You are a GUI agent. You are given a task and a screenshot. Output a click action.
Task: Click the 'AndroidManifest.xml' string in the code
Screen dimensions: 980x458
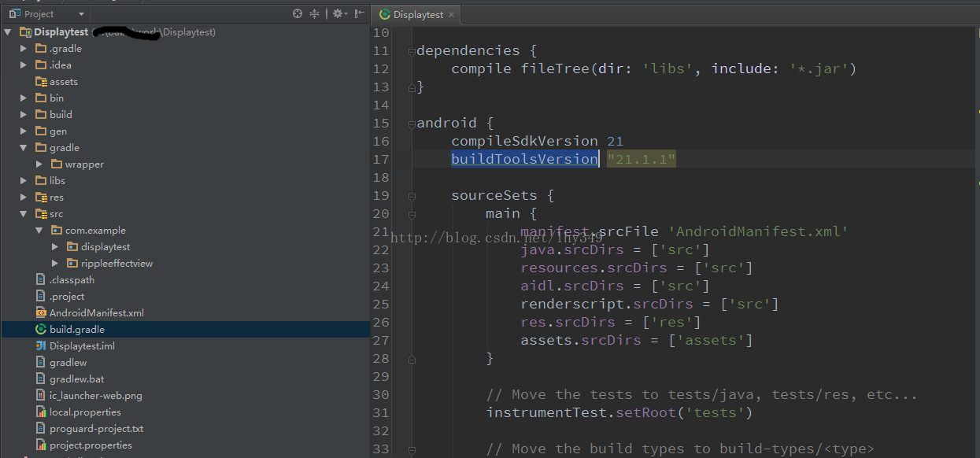(758, 232)
